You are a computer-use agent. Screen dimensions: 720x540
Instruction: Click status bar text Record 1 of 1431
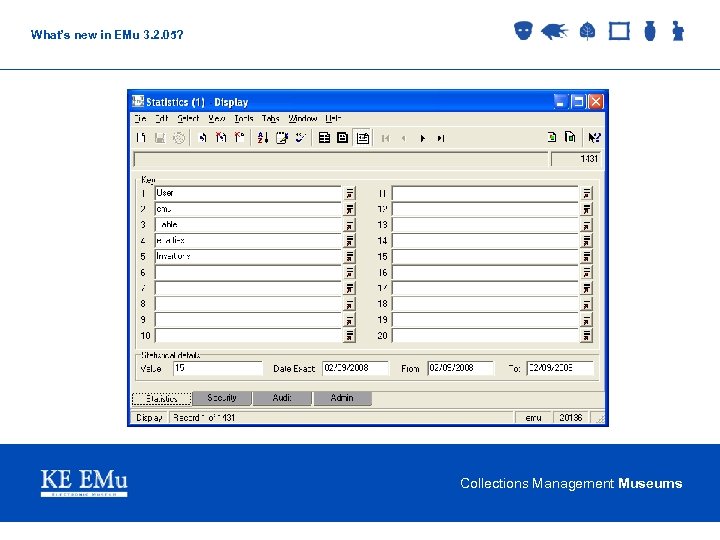point(204,418)
